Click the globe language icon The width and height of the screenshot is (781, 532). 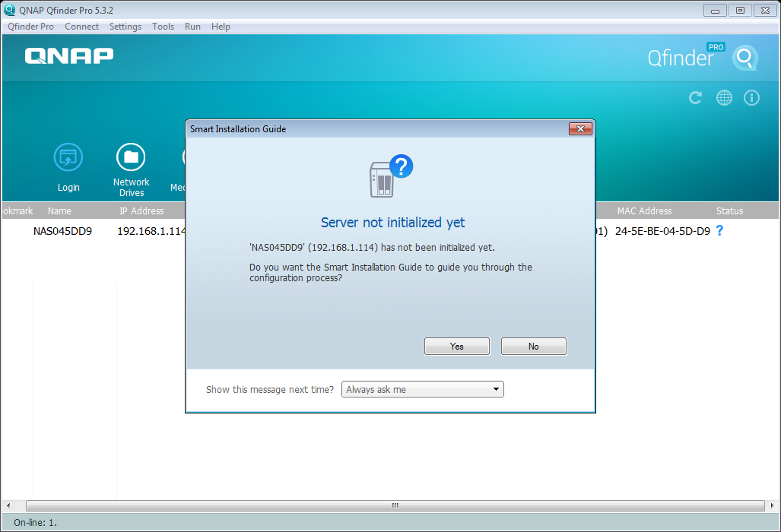point(724,97)
